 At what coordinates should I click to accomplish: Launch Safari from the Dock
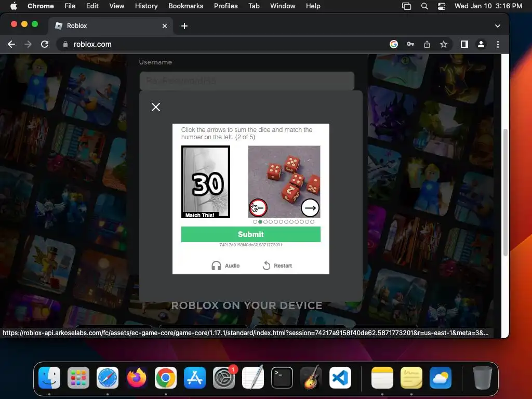(x=108, y=378)
